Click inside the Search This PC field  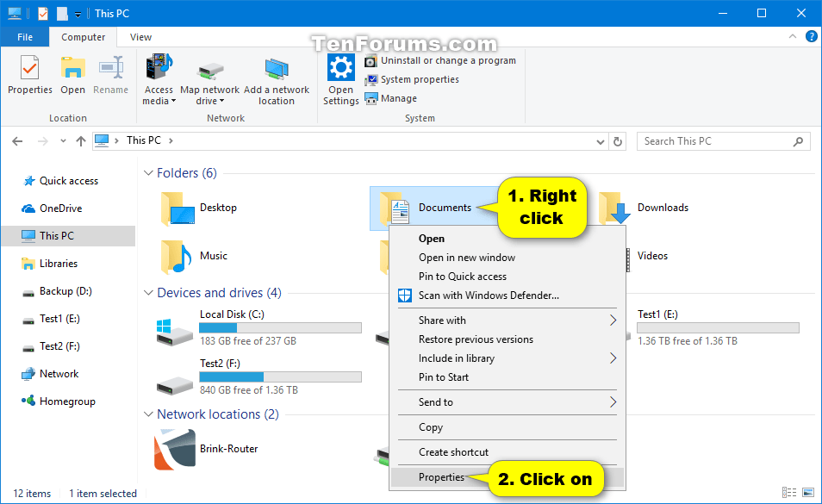715,140
